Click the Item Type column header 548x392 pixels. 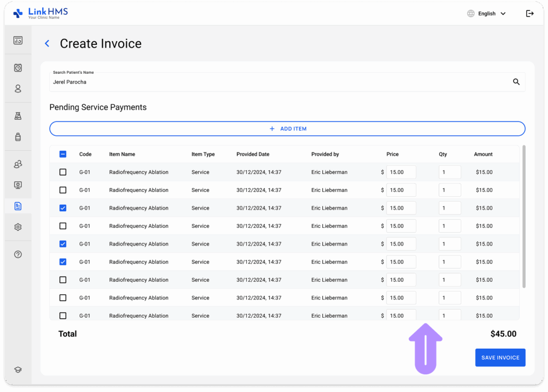pos(203,154)
